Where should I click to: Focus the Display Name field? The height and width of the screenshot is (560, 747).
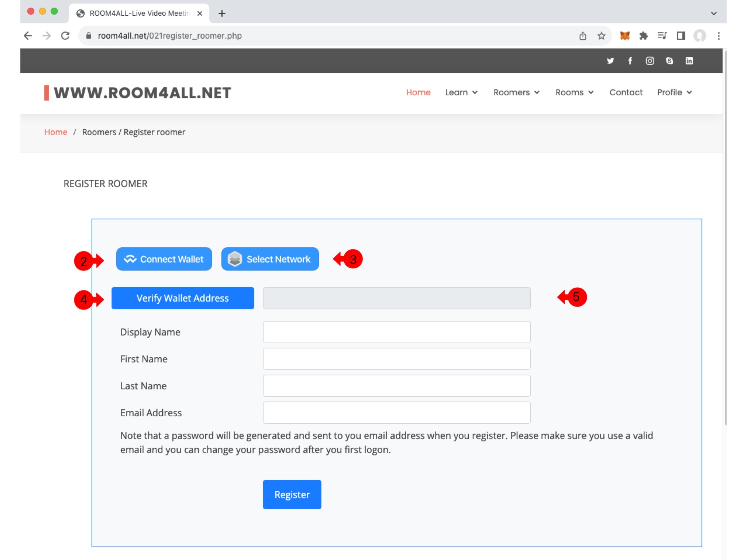click(396, 332)
